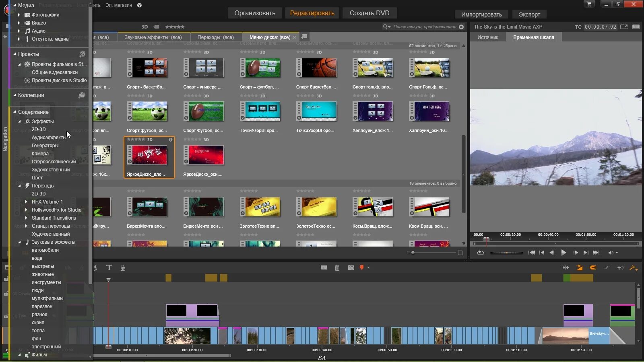
Task: Toggle volume keyframe editing
Action: point(607,267)
